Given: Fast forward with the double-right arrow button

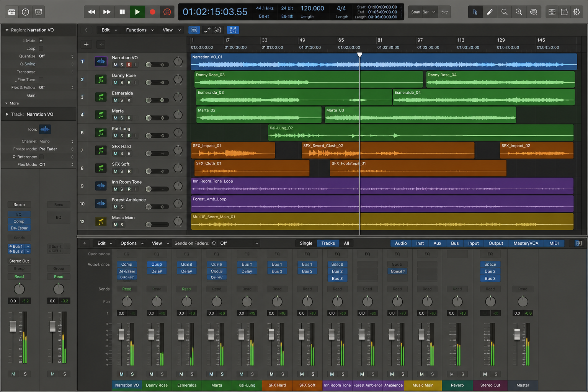Looking at the screenshot, I should (x=107, y=12).
